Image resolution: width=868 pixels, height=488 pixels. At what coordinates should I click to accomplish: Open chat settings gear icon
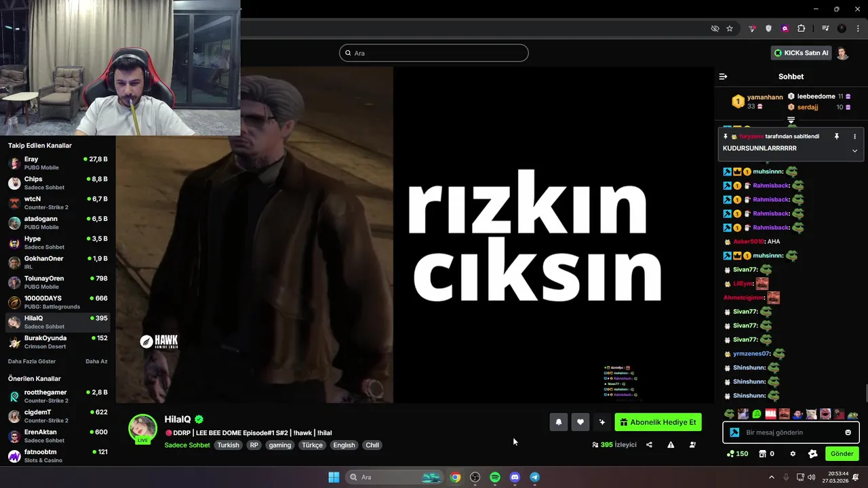(793, 453)
